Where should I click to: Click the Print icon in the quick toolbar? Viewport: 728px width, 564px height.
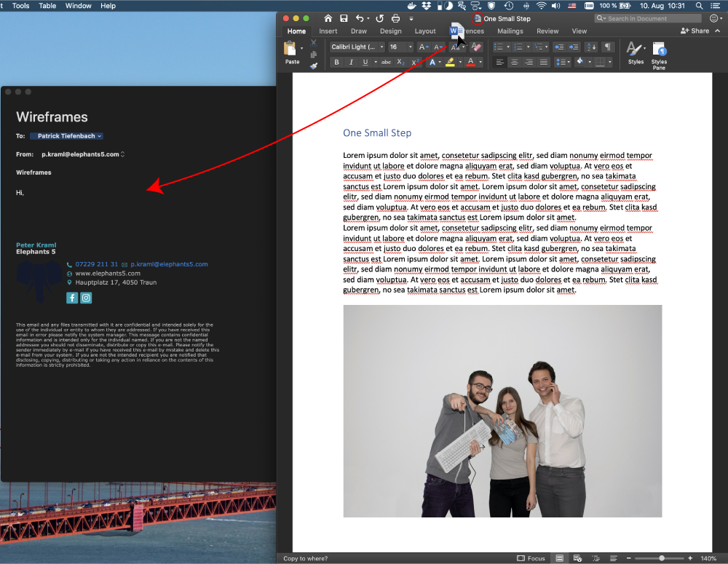click(395, 18)
